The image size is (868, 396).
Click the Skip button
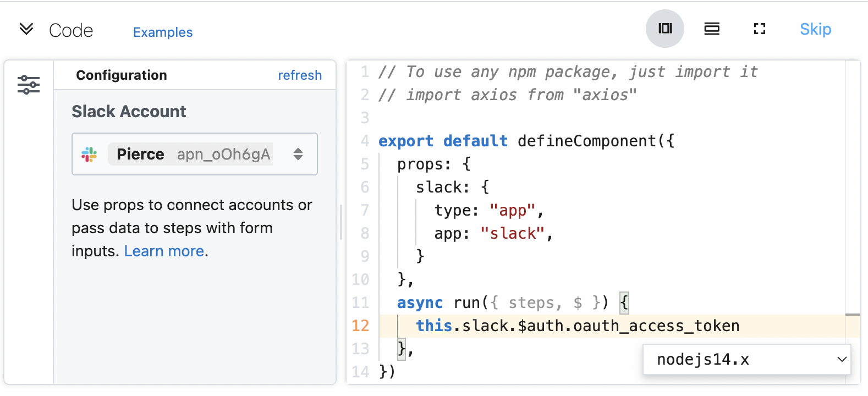815,29
